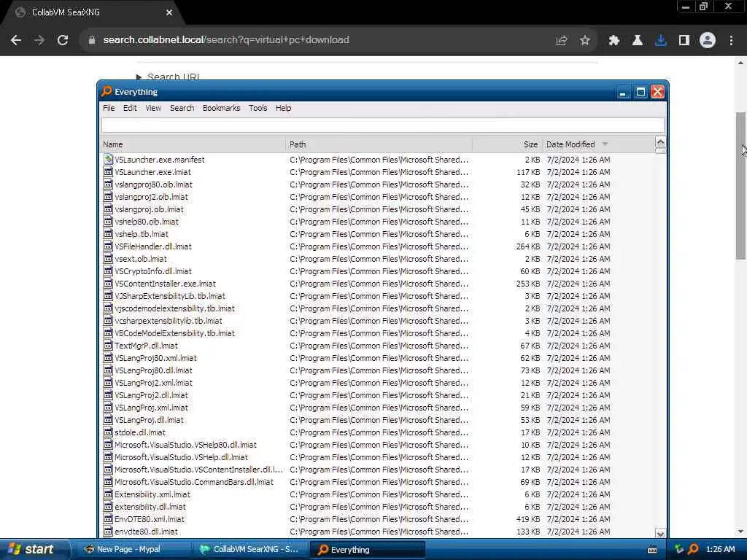
Task: Close the CollabVM SearXNG browser tab
Action: coord(169,12)
